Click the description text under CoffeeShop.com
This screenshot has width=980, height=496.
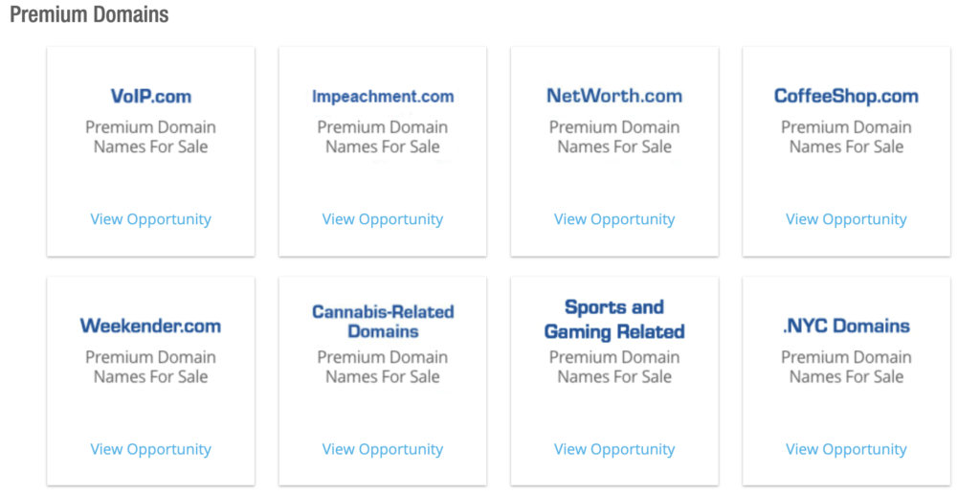846,137
